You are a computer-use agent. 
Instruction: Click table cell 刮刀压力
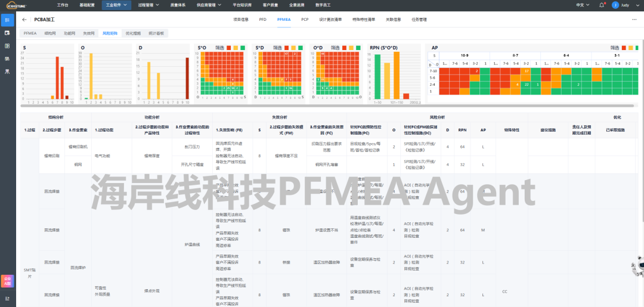pos(192,147)
